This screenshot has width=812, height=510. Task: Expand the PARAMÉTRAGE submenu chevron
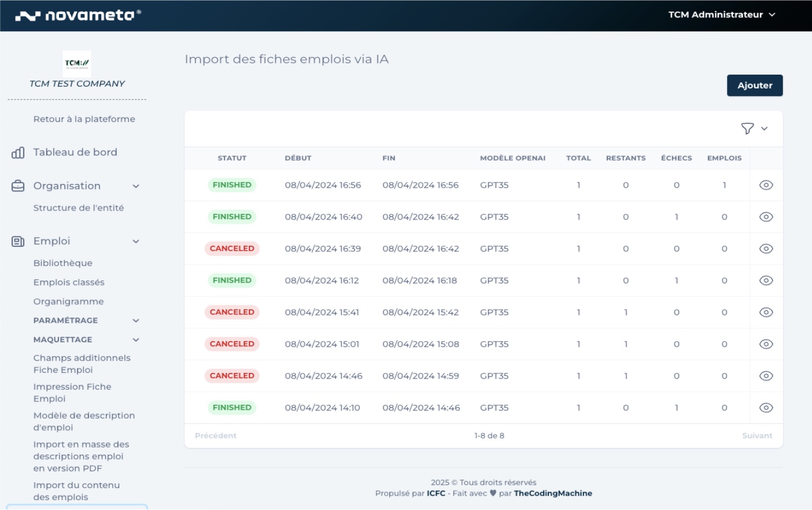pyautogui.click(x=136, y=321)
